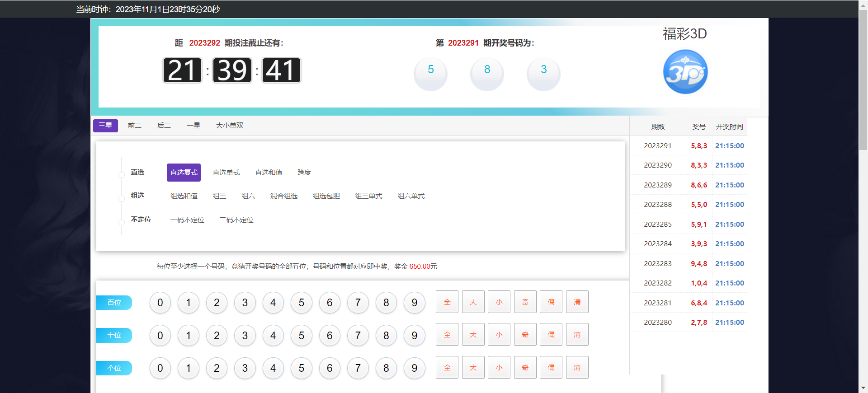Image resolution: width=868 pixels, height=393 pixels.
Task: Pick number 3 in the 十位 row
Action: pos(245,336)
